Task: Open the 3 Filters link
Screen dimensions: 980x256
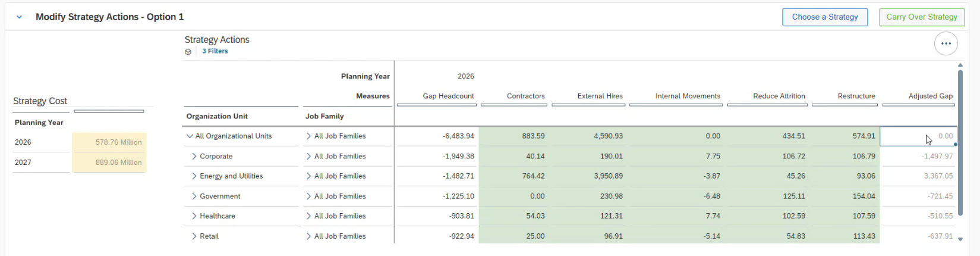Action: pyautogui.click(x=215, y=51)
